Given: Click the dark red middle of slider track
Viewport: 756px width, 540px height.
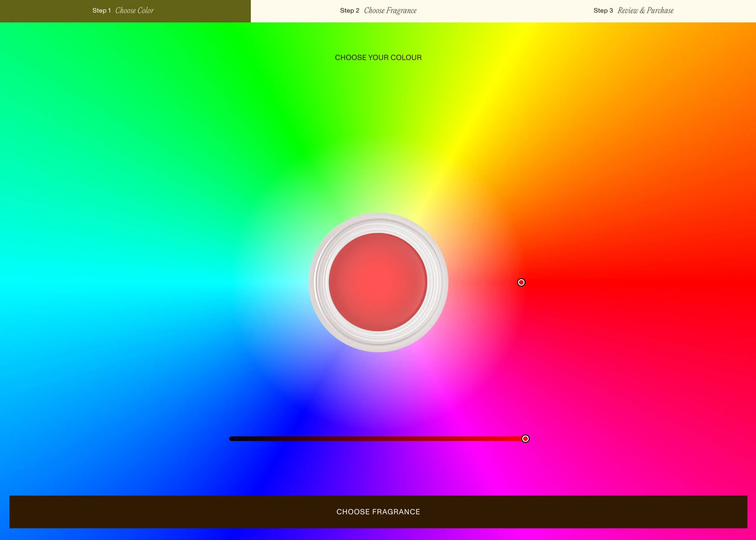Looking at the screenshot, I should coord(377,439).
